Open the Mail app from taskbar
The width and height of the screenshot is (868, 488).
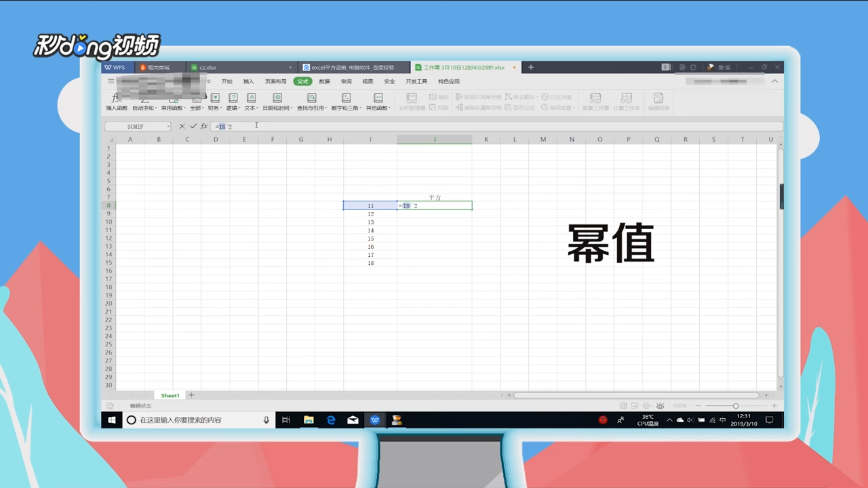click(353, 420)
